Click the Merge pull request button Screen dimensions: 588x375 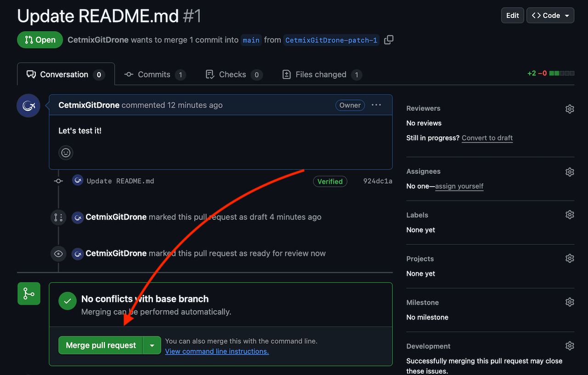(101, 345)
